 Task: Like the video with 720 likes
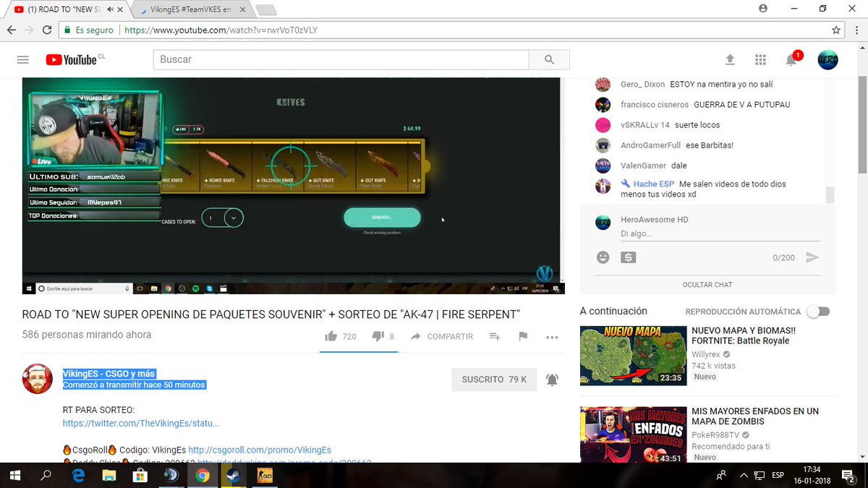[341, 336]
